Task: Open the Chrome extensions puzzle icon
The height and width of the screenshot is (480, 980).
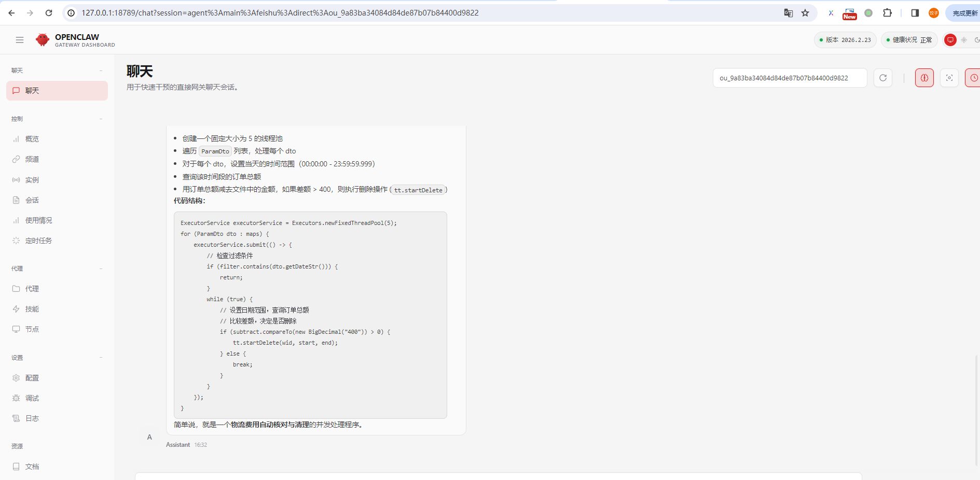Action: pos(888,13)
